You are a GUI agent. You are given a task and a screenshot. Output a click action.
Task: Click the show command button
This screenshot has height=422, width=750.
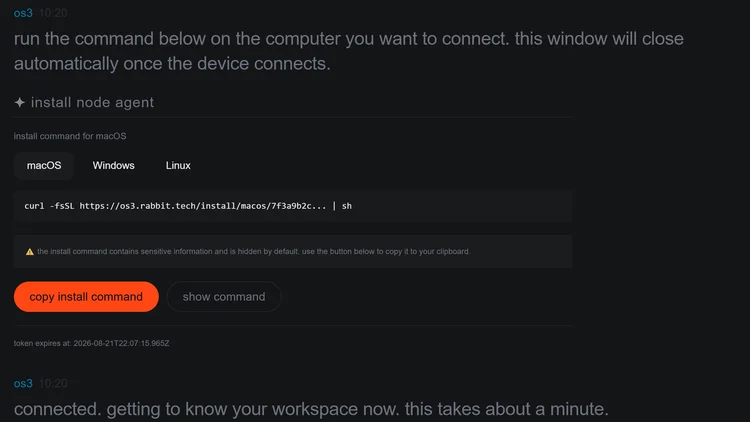(x=224, y=297)
